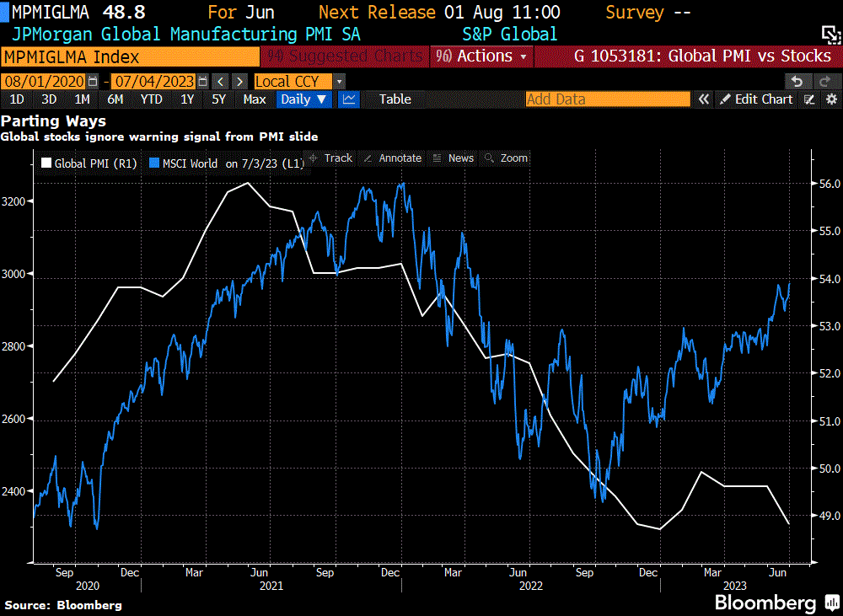843x616 pixels.
Task: Click the For Jun period label
Action: [x=241, y=13]
